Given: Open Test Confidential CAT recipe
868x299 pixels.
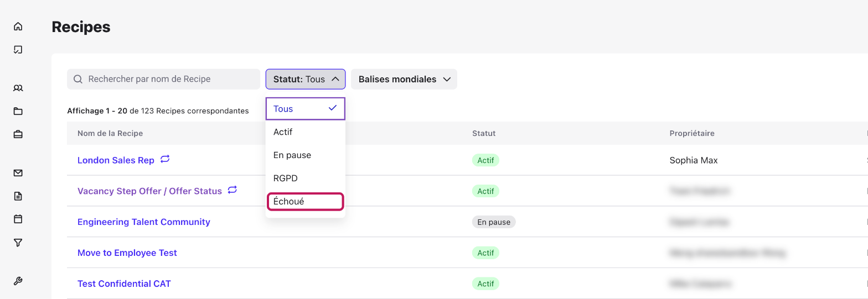Looking at the screenshot, I should point(124,284).
